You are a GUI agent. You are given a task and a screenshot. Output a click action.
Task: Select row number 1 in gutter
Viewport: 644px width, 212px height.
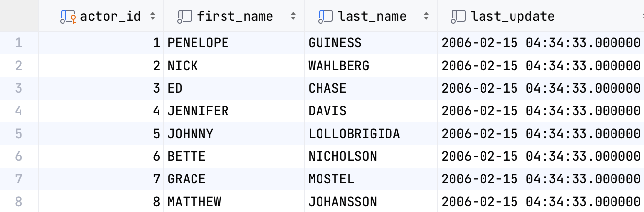pos(19,43)
